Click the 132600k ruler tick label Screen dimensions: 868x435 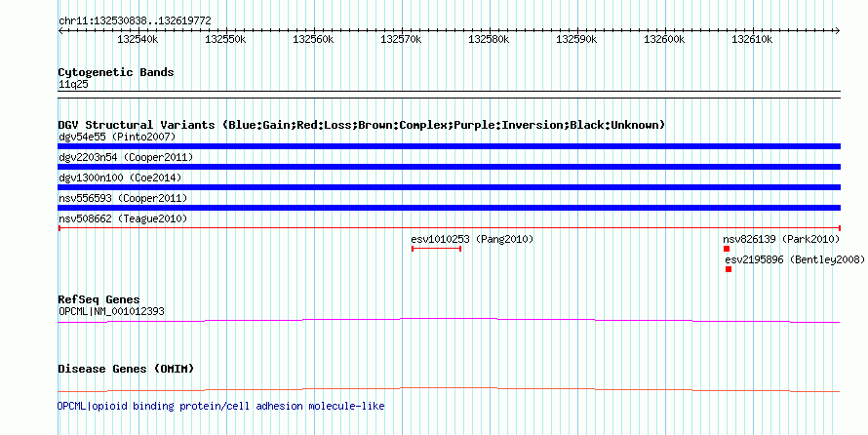point(664,40)
